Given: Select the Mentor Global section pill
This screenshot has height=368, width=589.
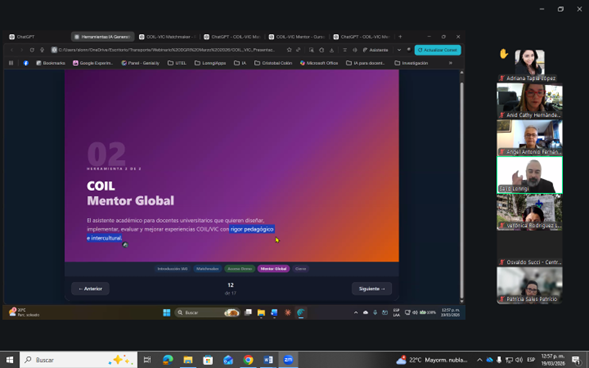Looking at the screenshot, I should click(x=273, y=269).
